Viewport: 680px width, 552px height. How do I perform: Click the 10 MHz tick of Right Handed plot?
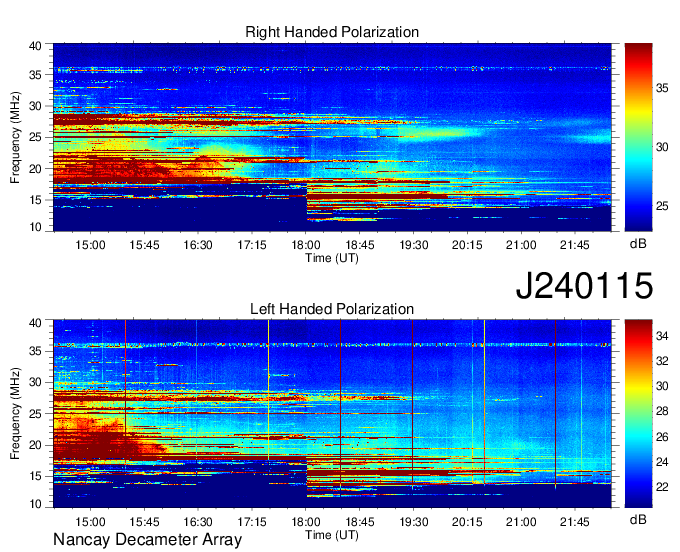[35, 227]
